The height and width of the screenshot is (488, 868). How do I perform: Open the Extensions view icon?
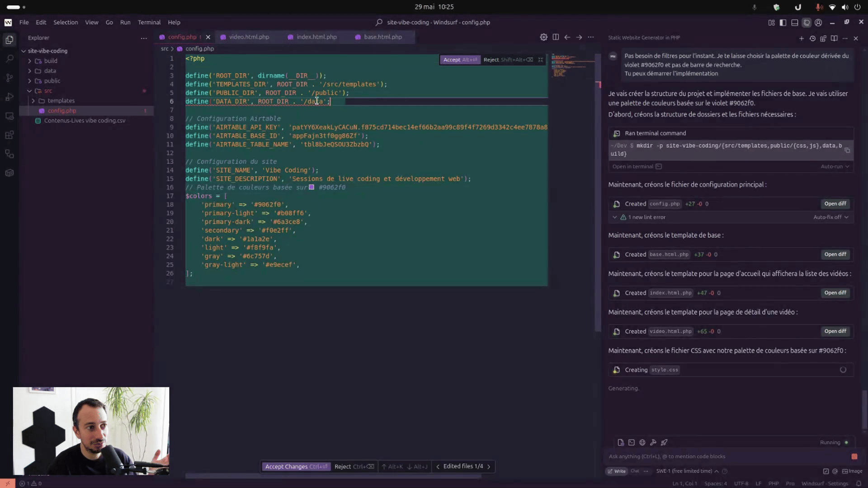(9, 135)
